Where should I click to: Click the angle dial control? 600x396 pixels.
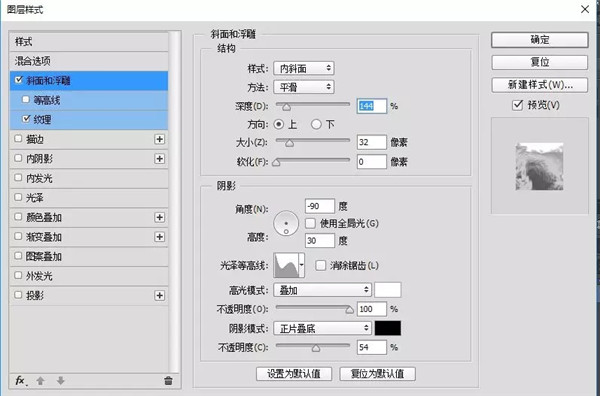tap(286, 223)
